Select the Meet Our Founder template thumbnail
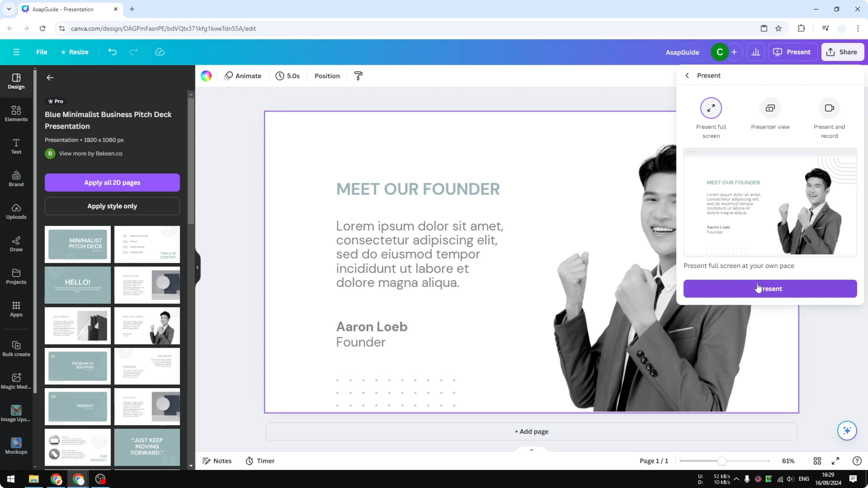The height and width of the screenshot is (488, 868). coord(147,326)
